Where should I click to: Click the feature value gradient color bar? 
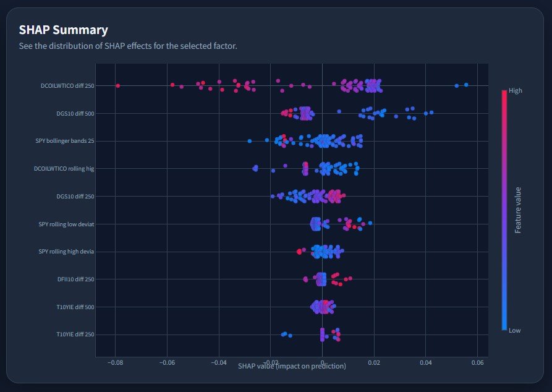tap(504, 210)
